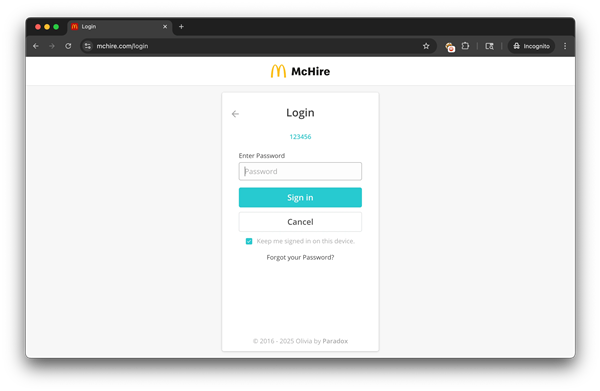
Task: Click the Sign in button
Action: (x=300, y=197)
